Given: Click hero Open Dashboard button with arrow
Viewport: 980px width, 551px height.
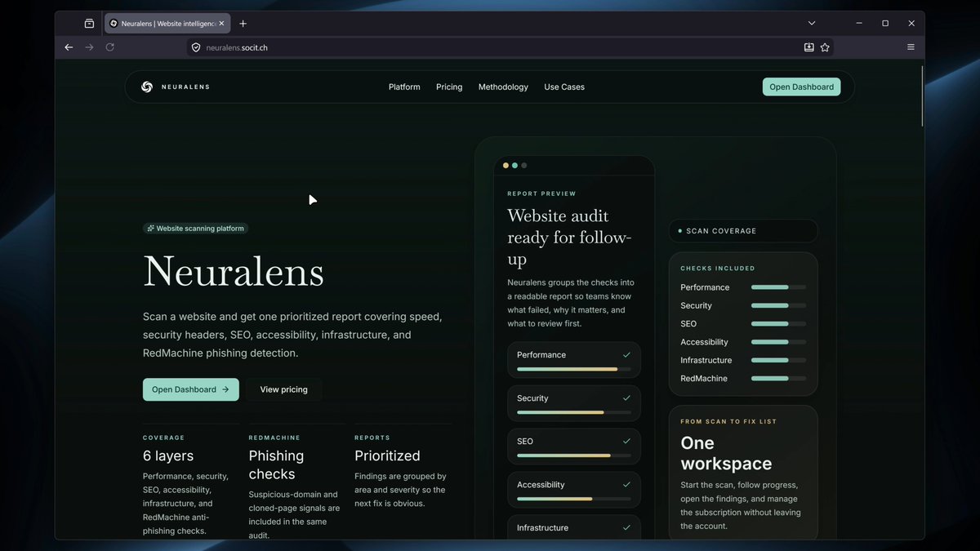Looking at the screenshot, I should [x=191, y=389].
